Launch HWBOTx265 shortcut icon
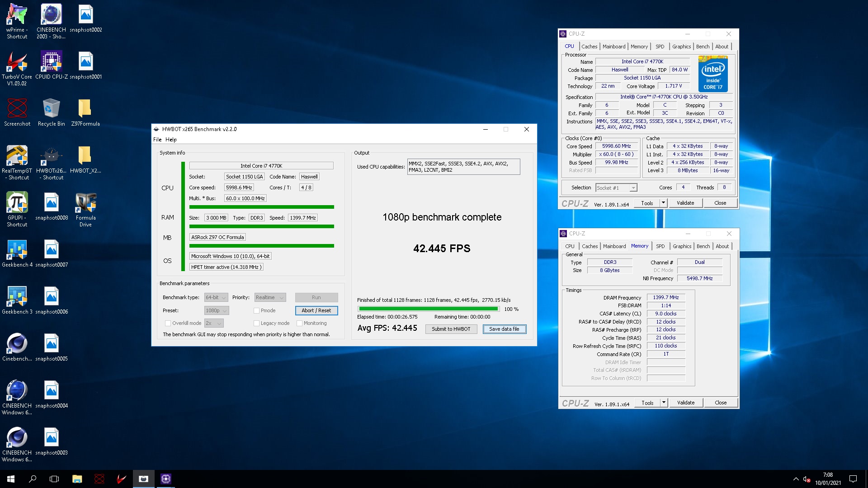This screenshot has height=488, width=868. click(x=51, y=162)
